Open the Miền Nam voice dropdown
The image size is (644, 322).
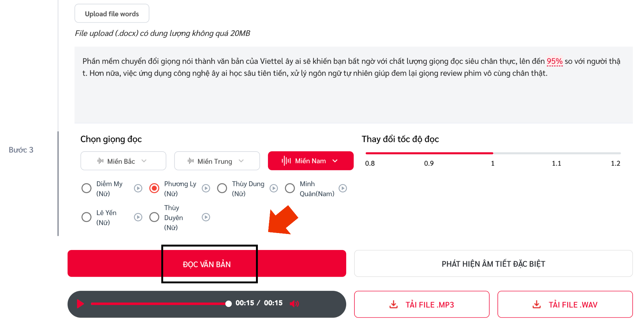pyautogui.click(x=311, y=161)
